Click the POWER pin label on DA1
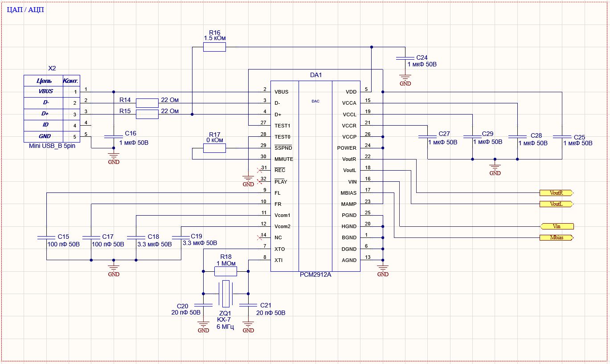Image resolution: width=610 pixels, height=364 pixels. (347, 148)
